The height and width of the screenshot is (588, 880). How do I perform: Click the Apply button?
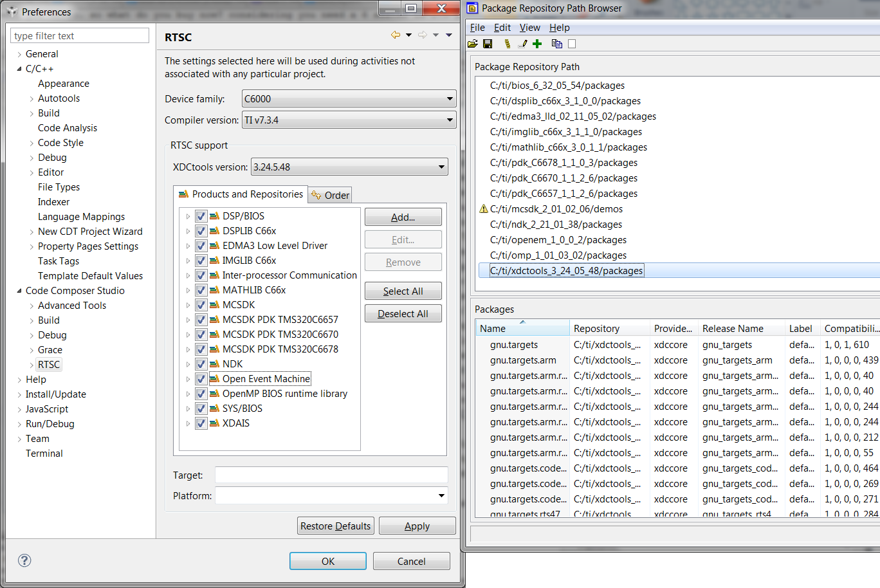(417, 526)
